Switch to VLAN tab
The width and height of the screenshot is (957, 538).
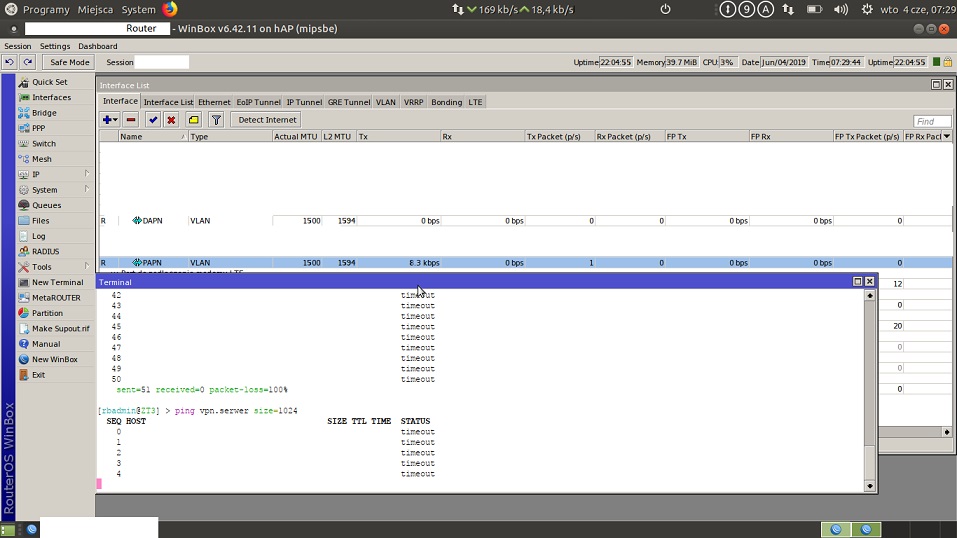coord(386,102)
